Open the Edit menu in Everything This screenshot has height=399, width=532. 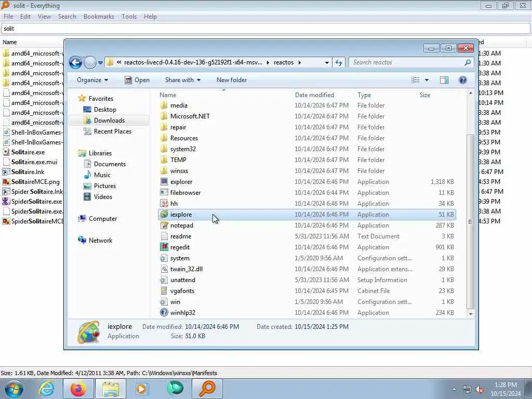click(25, 17)
